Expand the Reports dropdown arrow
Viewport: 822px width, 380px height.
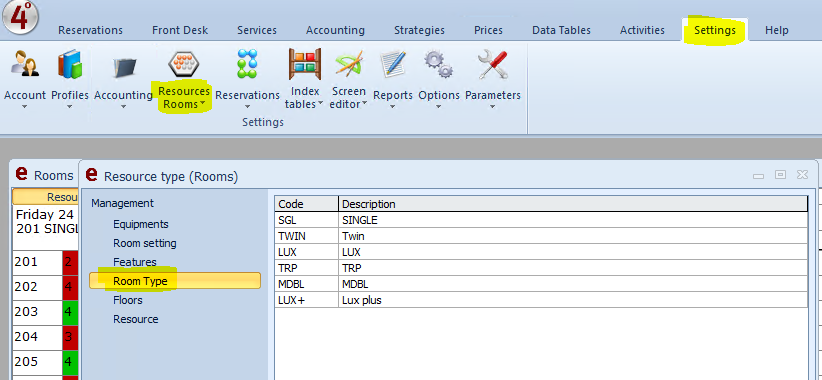tap(393, 107)
